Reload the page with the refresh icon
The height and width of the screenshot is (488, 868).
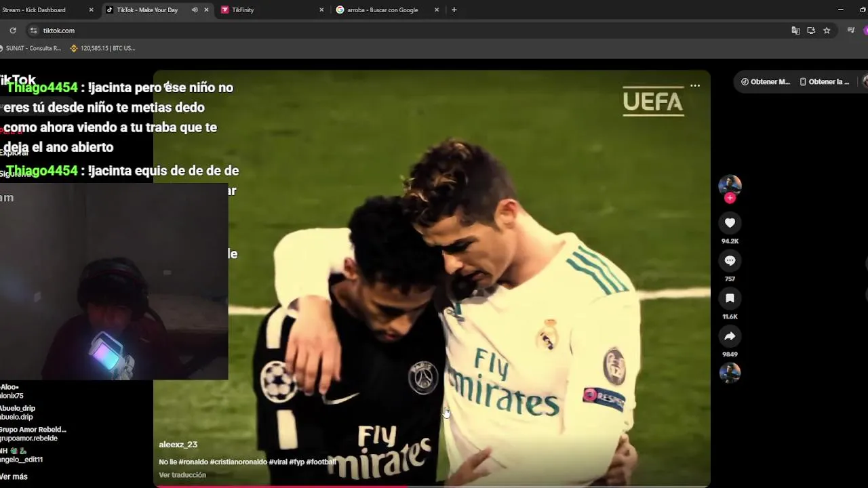click(13, 30)
